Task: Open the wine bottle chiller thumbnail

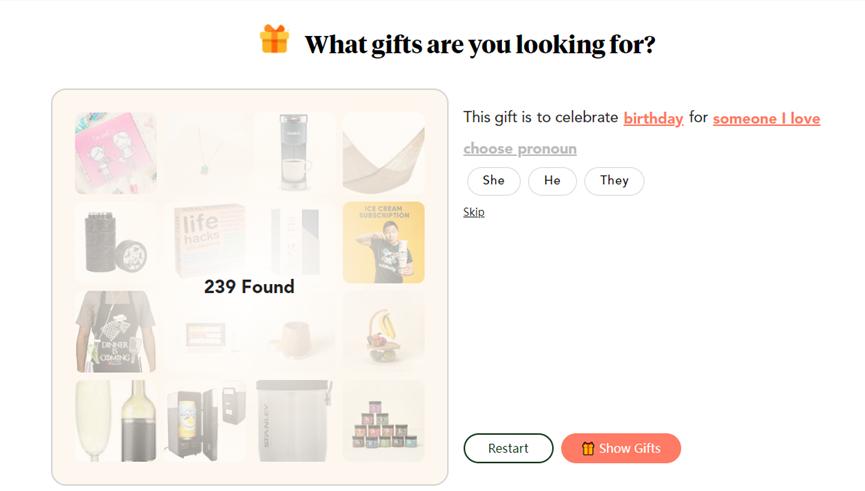Action: coord(115,420)
